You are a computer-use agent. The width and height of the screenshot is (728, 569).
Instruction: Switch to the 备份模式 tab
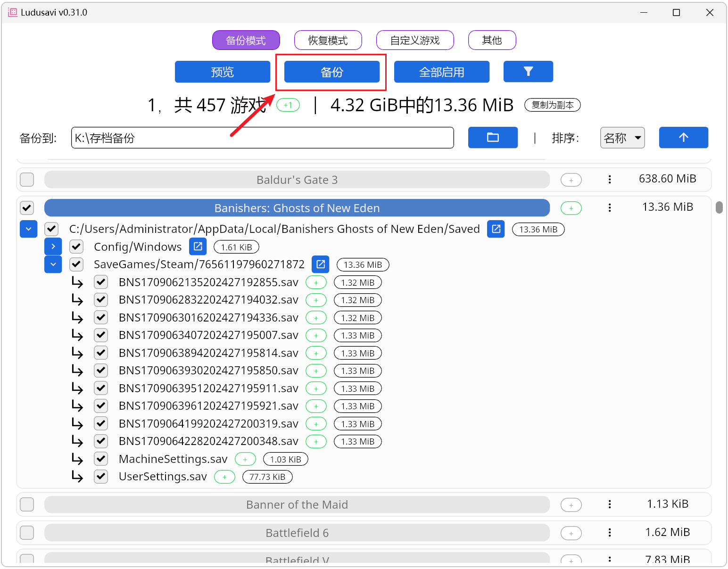246,40
